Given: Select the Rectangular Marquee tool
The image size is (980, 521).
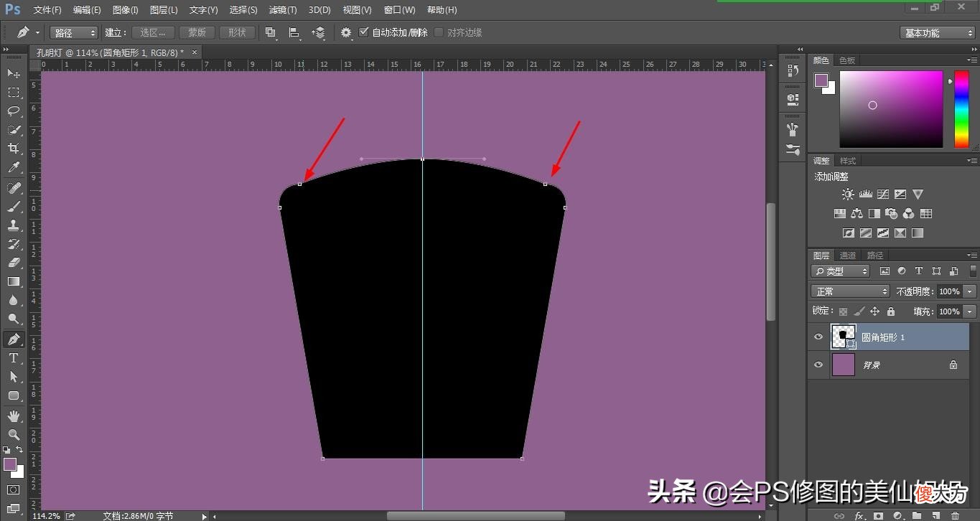Looking at the screenshot, I should pos(14,92).
